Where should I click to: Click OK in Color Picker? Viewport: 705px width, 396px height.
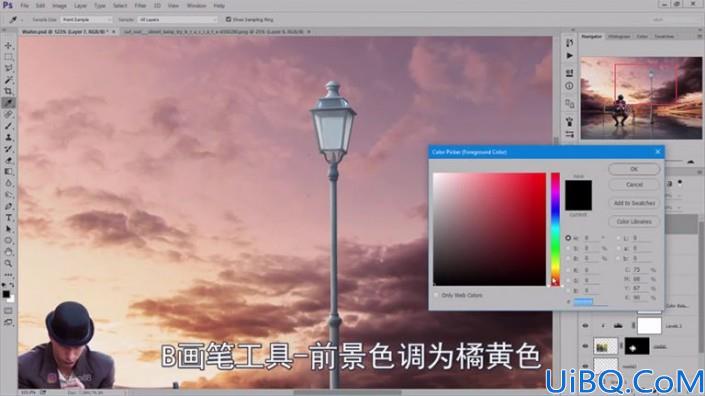point(634,169)
